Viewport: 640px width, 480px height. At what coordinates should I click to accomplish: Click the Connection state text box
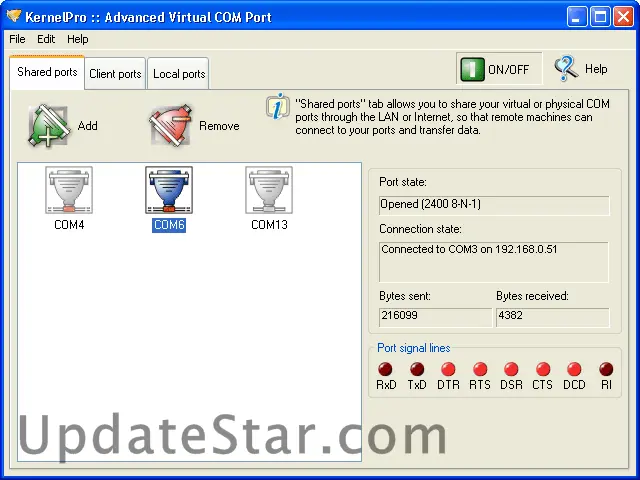493,262
